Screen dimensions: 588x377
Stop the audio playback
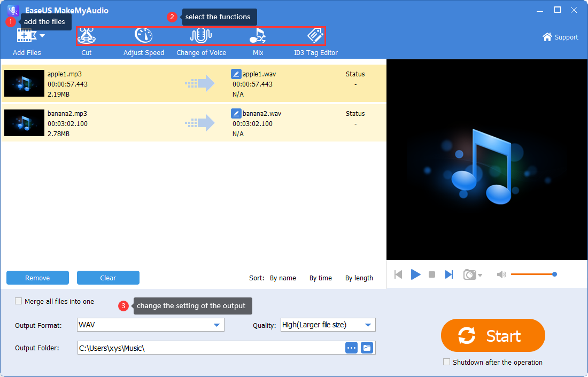[x=432, y=274]
